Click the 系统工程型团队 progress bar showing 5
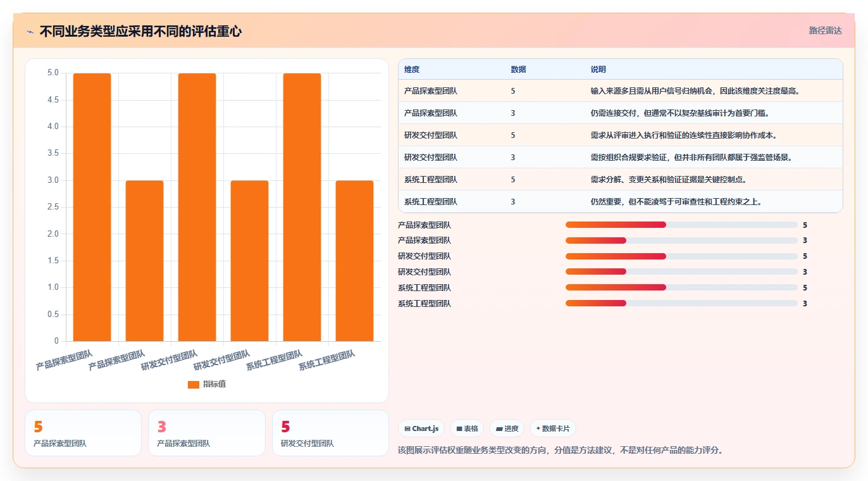The width and height of the screenshot is (868, 481). tap(681, 288)
